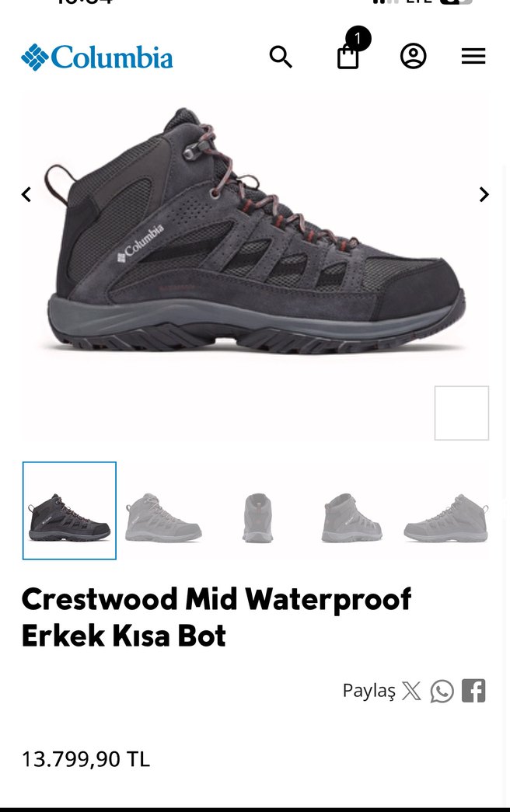The height and width of the screenshot is (812, 510).
Task: Click the cart badge showing 1
Action: coord(357,39)
